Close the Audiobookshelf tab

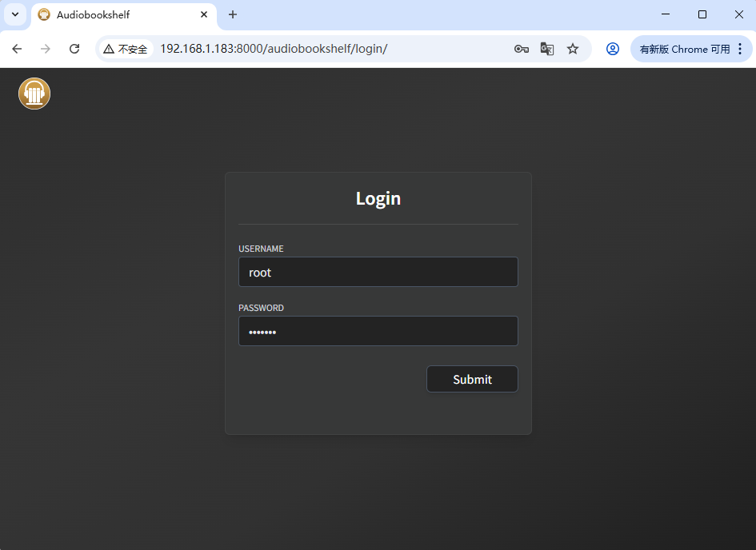click(204, 14)
